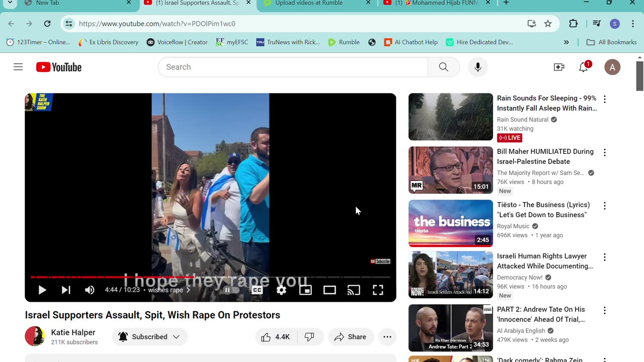
Task: Open the account avatar menu
Action: click(612, 67)
